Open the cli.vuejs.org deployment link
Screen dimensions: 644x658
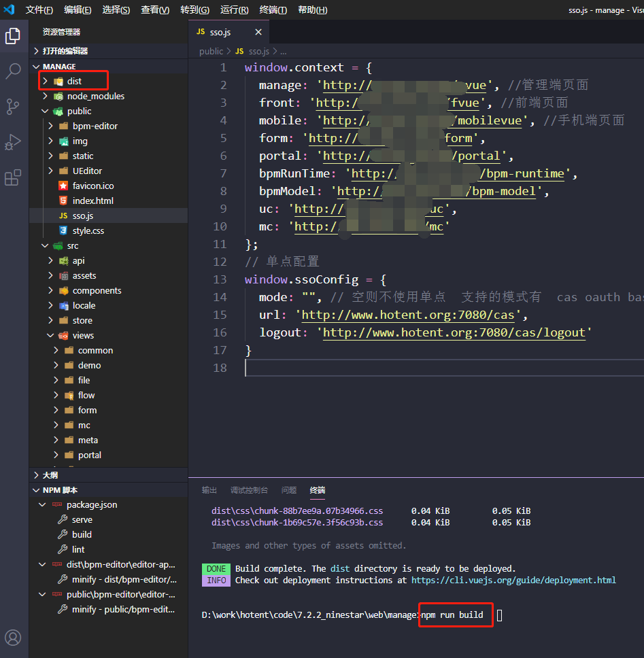pos(513,581)
